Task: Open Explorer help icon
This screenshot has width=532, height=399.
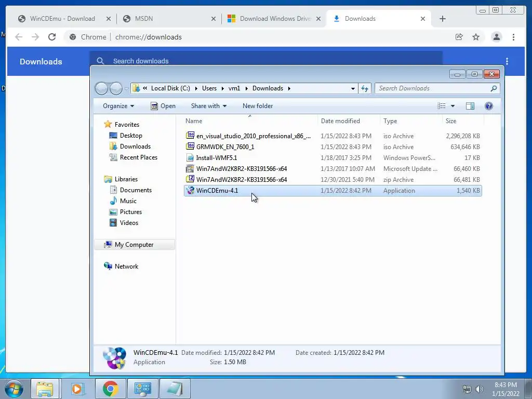Action: [488, 106]
